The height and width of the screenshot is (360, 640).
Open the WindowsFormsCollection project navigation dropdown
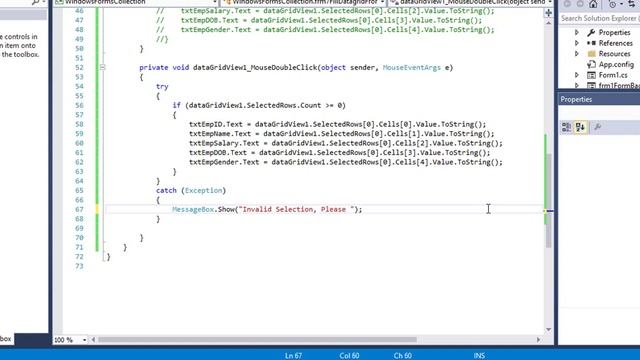(215, 2)
